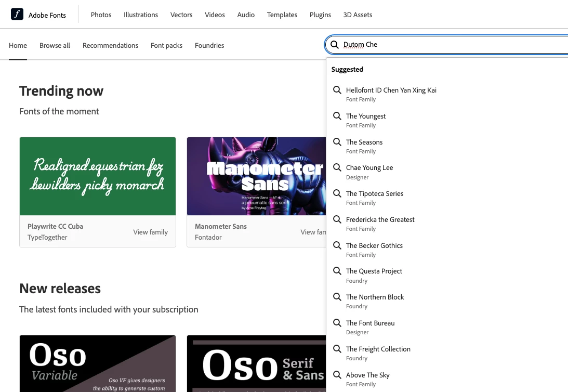Click inside the search field with Dutom Che
Screen dimensions: 568x392
tap(447, 45)
